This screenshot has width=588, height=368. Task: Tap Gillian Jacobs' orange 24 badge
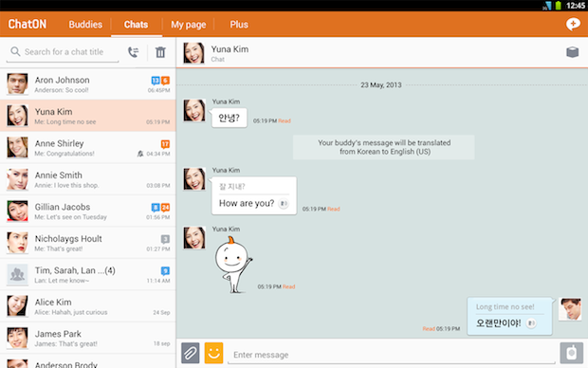pyautogui.click(x=165, y=208)
